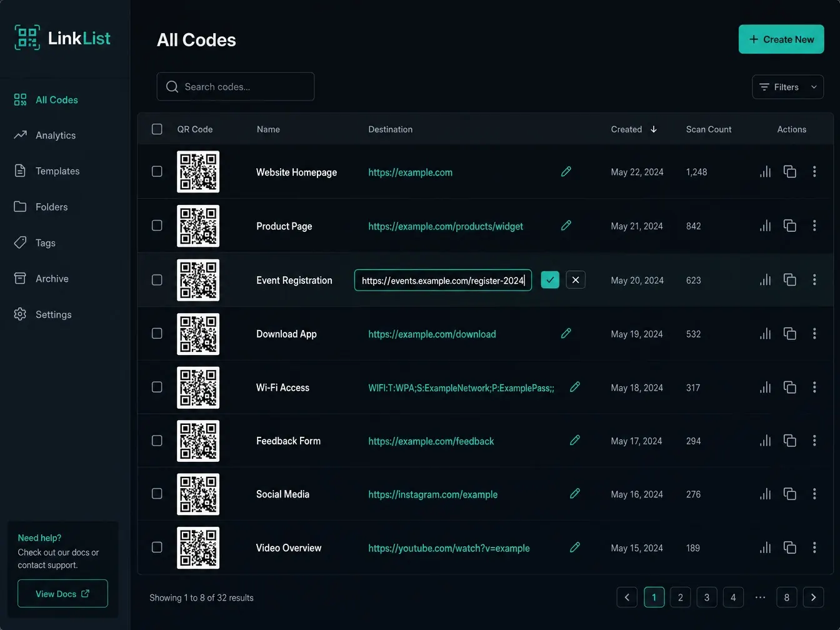Edit destination pencil for Video Overview
This screenshot has width=840, height=630.
click(575, 547)
